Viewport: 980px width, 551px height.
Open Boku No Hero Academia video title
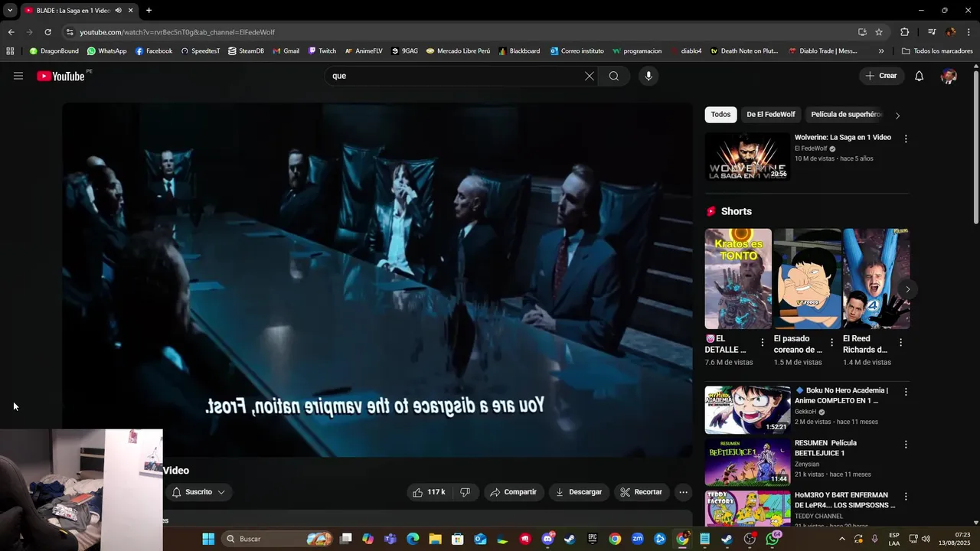[x=841, y=396]
